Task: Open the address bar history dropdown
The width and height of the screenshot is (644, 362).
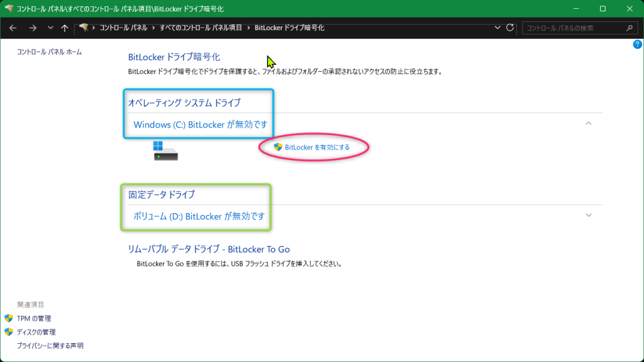Action: point(497,28)
